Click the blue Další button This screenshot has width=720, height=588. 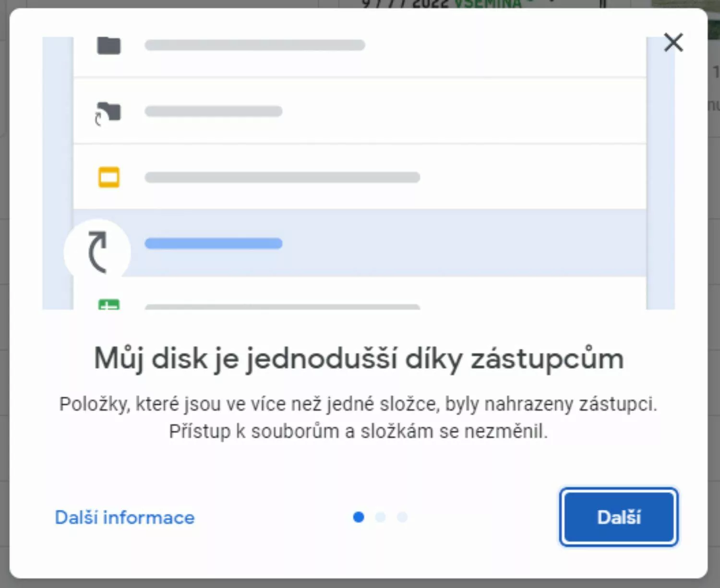(x=619, y=517)
